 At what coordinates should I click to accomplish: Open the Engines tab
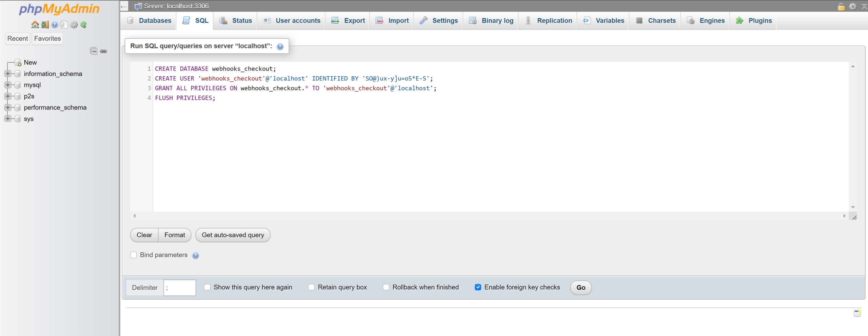click(705, 21)
